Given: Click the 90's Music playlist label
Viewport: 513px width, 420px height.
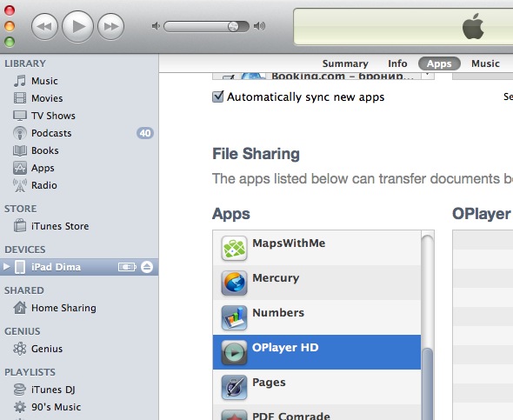Looking at the screenshot, I should 56,407.
